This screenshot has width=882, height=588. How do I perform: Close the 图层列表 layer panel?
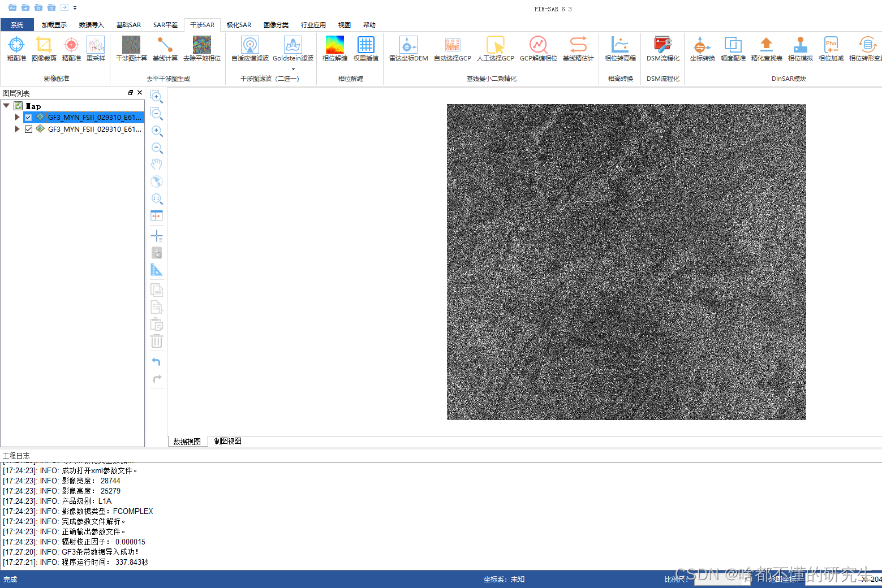pos(140,93)
